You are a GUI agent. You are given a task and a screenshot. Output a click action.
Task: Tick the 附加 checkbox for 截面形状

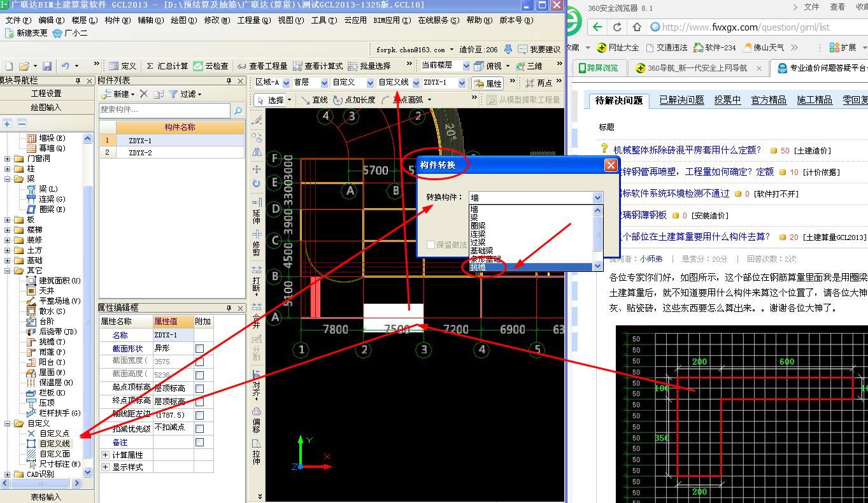tap(199, 349)
